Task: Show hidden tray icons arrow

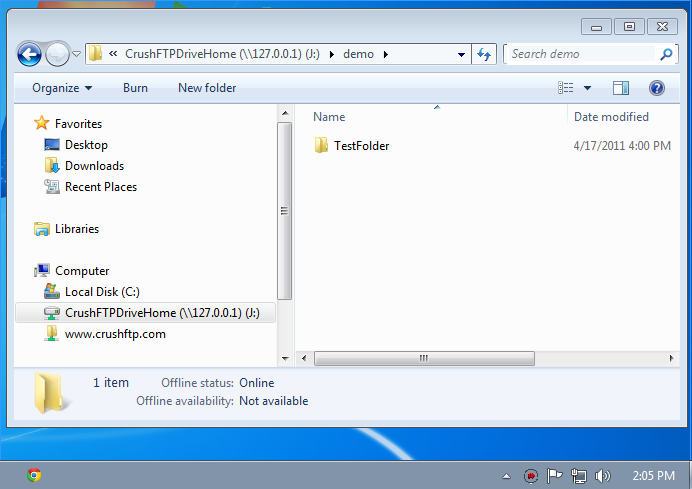Action: click(x=507, y=476)
